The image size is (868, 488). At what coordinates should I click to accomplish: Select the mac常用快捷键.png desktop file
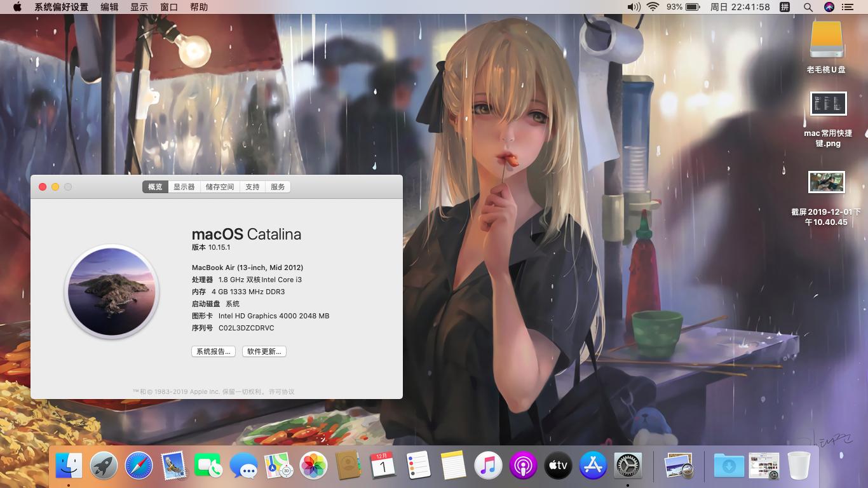click(828, 104)
